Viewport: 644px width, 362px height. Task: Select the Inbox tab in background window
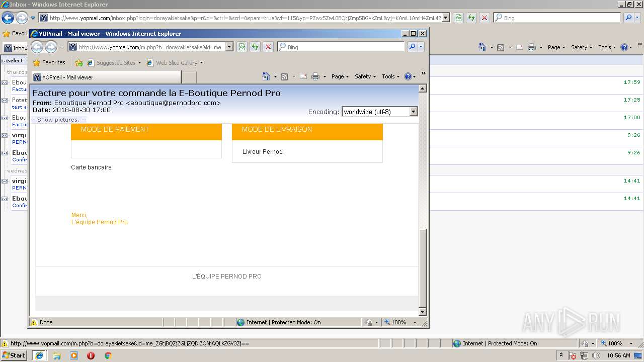tap(15, 48)
